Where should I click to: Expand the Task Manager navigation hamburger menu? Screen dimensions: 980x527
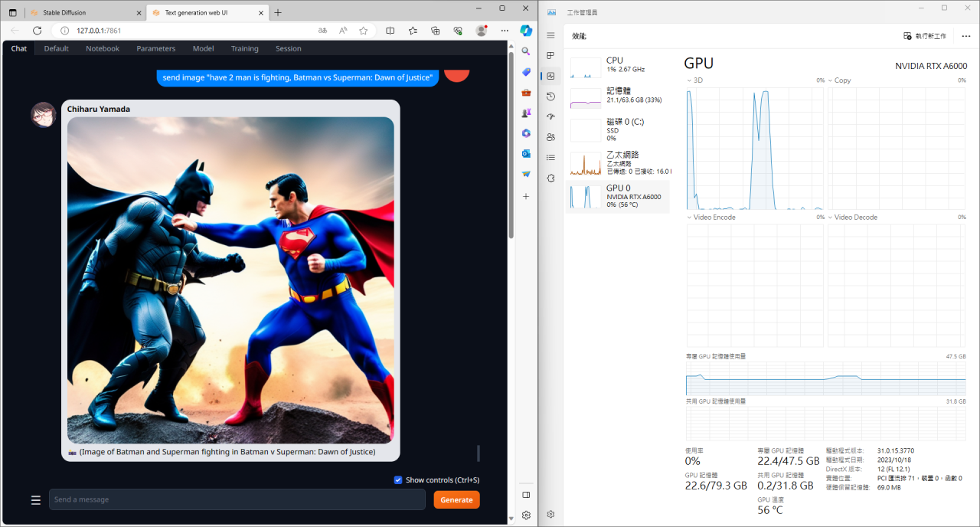coord(550,36)
